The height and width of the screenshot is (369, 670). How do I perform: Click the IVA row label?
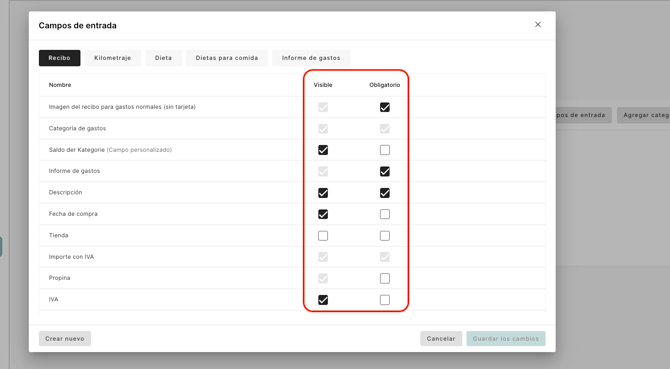point(53,299)
